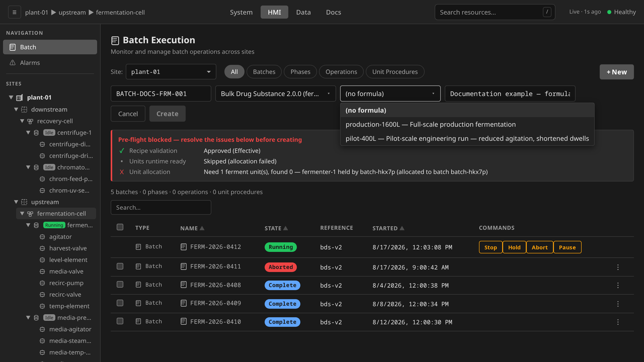
Task: Click the fermentation-cell process cell icon
Action: [30, 214]
